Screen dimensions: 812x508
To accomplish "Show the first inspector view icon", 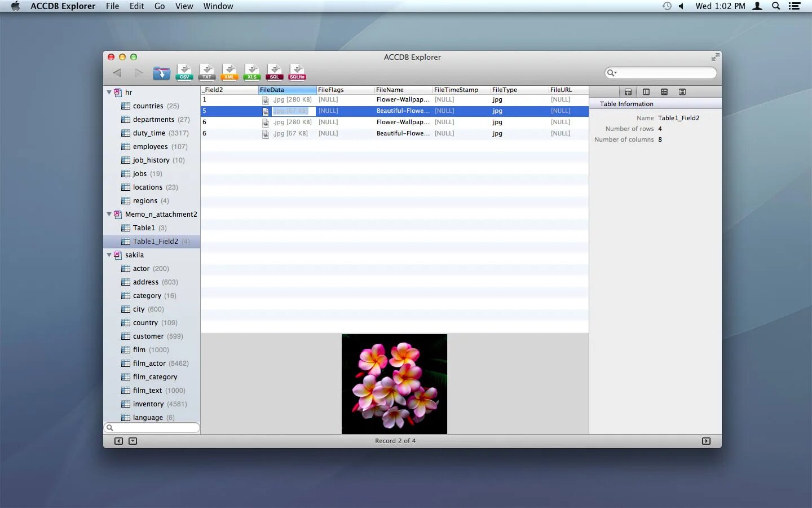I will point(628,92).
